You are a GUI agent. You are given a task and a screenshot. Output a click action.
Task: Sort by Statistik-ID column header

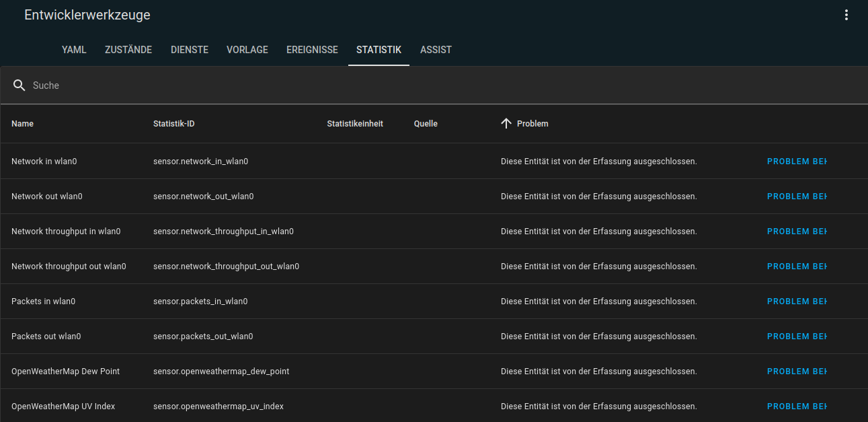[x=173, y=124]
